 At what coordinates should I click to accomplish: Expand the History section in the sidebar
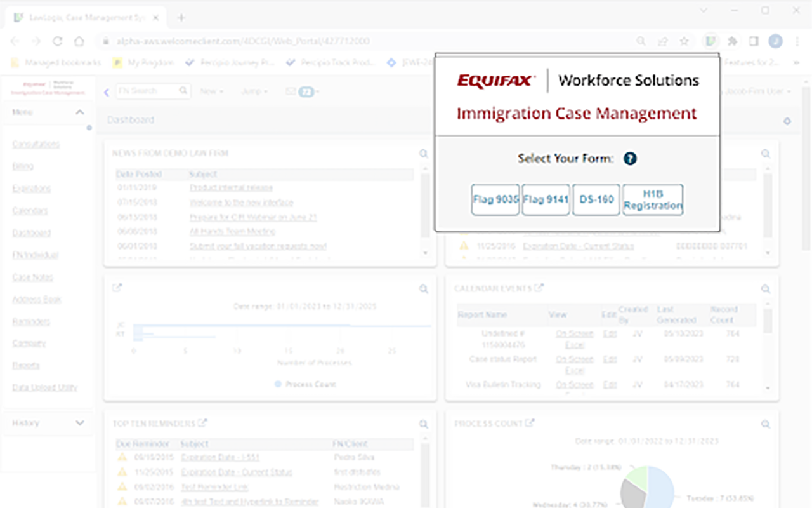tap(80, 422)
